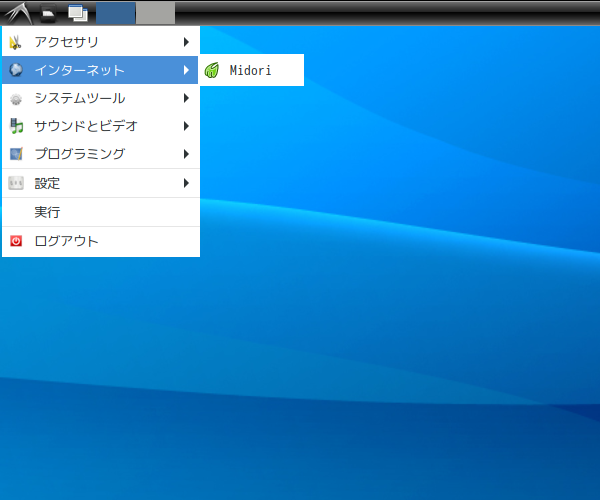Click the gear icon beside システムツール
600x500 pixels.
[x=16, y=99]
